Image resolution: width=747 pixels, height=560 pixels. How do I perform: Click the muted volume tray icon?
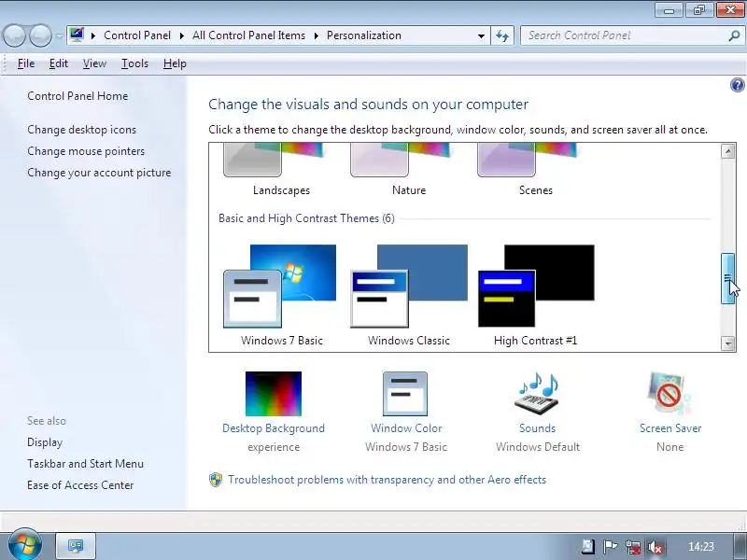(655, 547)
